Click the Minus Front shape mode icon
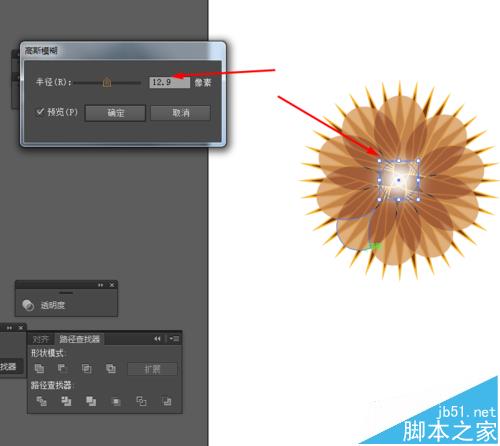The width and height of the screenshot is (500, 446). pos(63,368)
